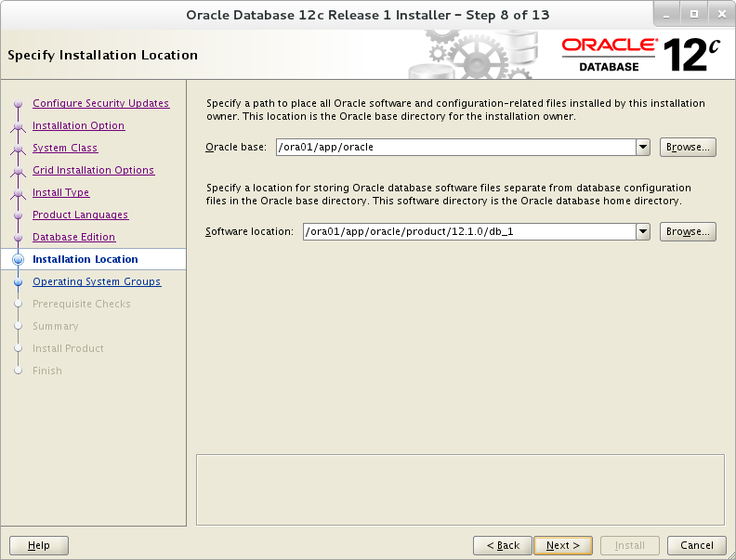The image size is (736, 560).
Task: Click the Install Type step bullet icon
Action: coord(19,193)
